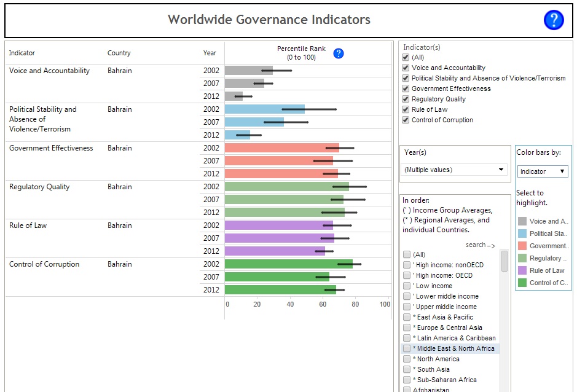The width and height of the screenshot is (577, 392).
Task: Select the gray Voice and Accountability legend swatch
Action: click(522, 221)
